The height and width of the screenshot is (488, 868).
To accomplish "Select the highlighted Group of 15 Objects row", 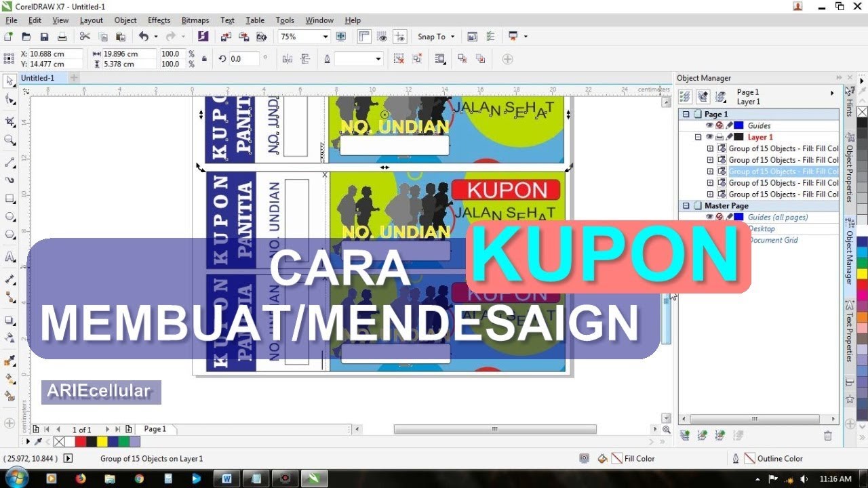I will 783,171.
